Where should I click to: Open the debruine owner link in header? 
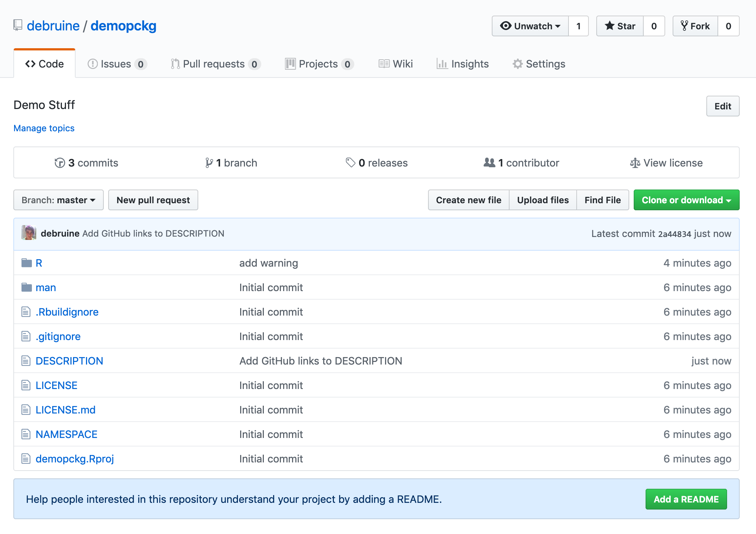click(53, 26)
